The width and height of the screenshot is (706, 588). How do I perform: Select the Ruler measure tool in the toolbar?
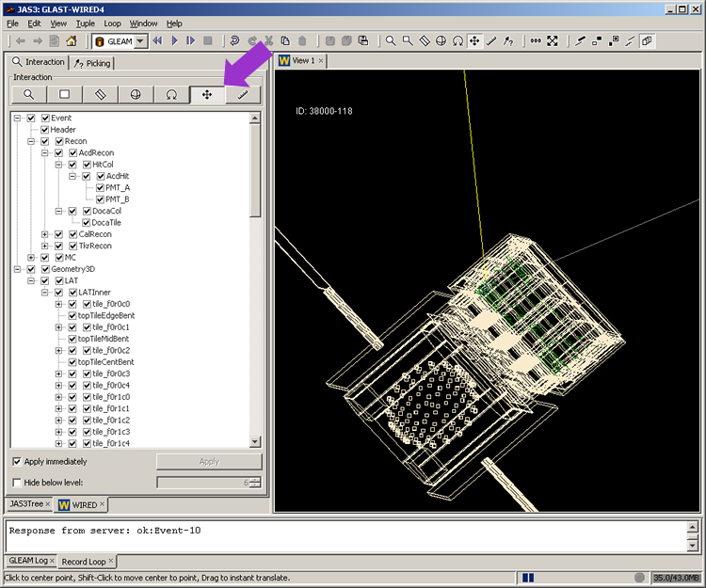491,41
